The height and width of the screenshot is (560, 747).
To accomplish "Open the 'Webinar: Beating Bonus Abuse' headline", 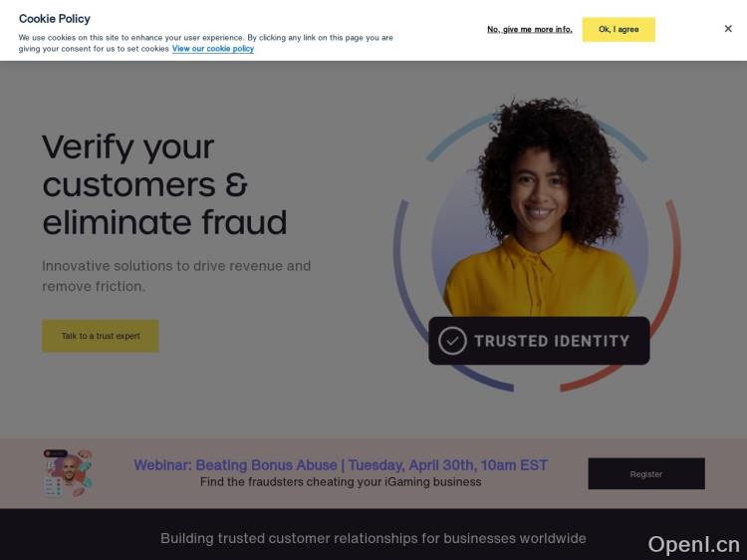I will (x=341, y=464).
